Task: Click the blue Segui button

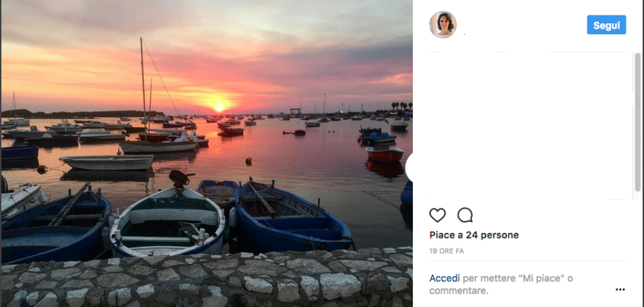Action: [x=606, y=25]
